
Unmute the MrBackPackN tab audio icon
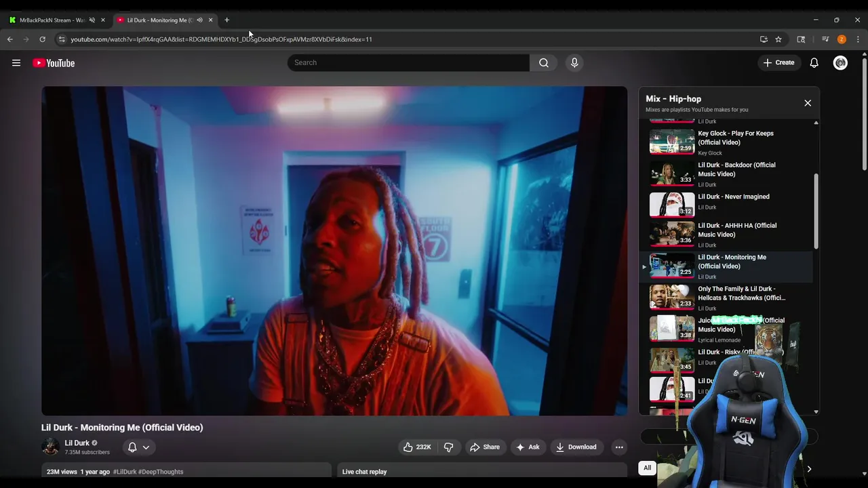92,20
